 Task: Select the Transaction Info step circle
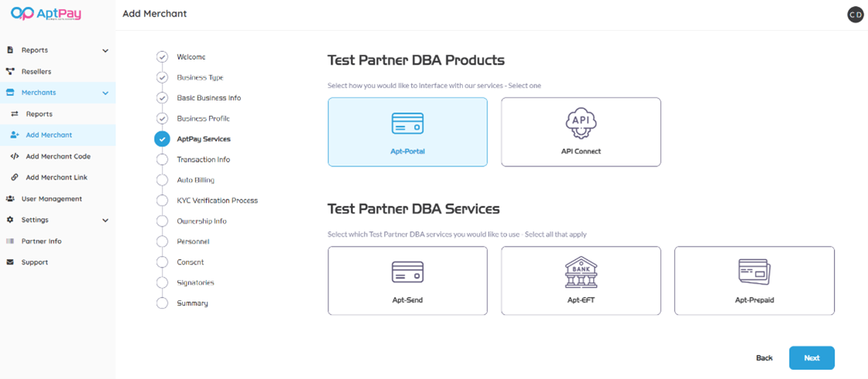(x=162, y=159)
